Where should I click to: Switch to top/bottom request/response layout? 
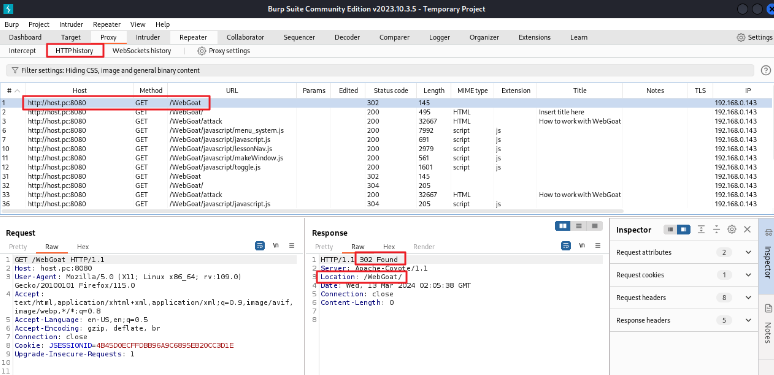579,226
